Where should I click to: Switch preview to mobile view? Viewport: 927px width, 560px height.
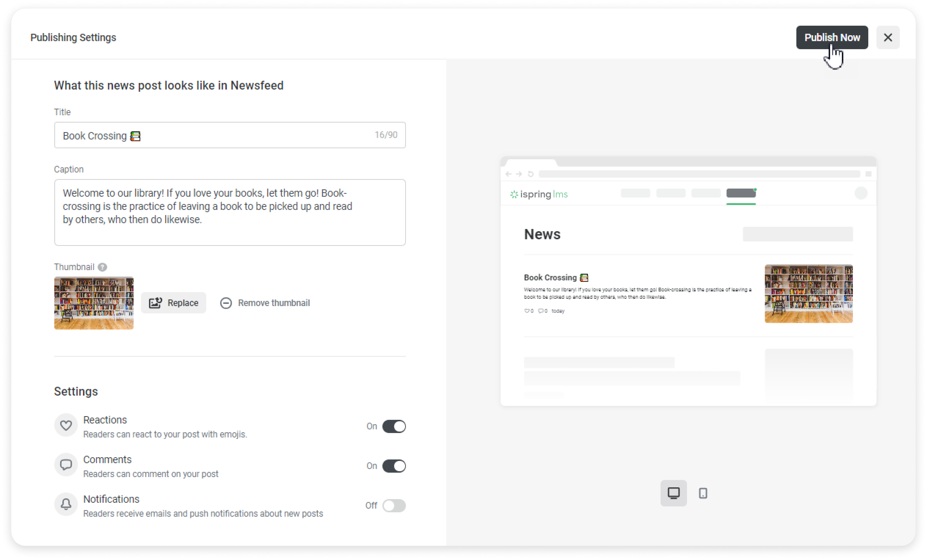click(x=703, y=493)
